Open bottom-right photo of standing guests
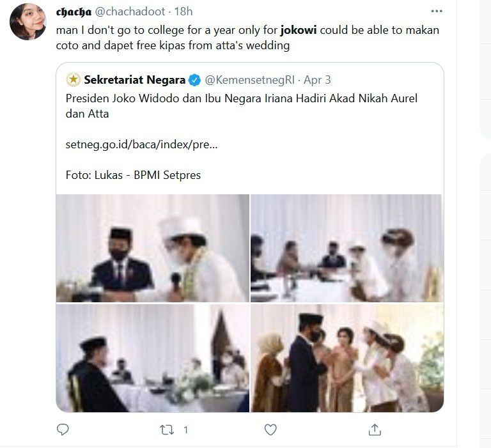 point(347,358)
